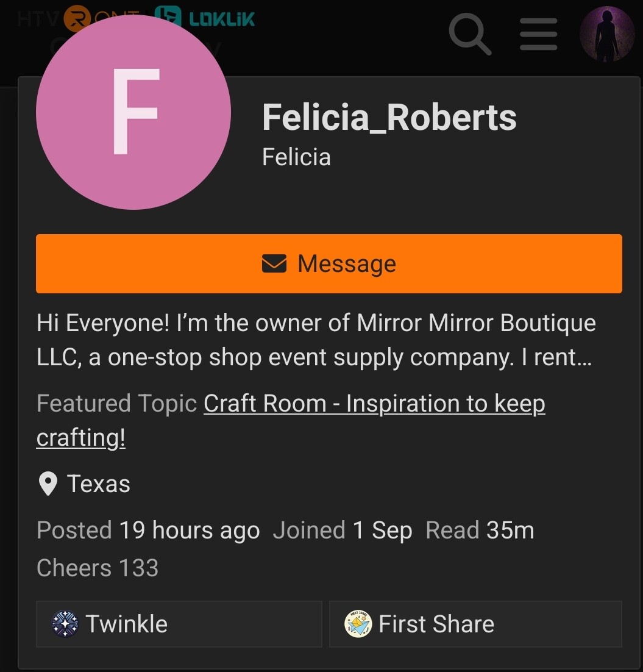643x672 pixels.
Task: Click the location pin icon
Action: coord(47,484)
